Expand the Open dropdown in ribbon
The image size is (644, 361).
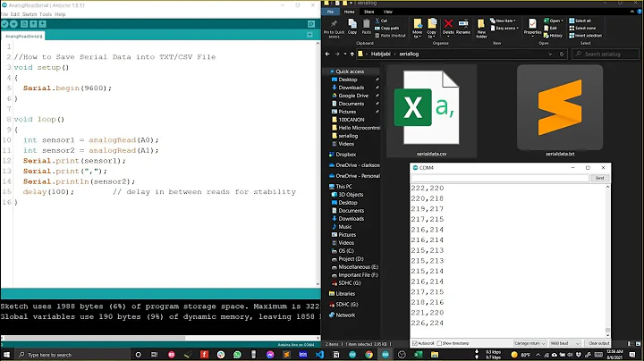[554, 21]
